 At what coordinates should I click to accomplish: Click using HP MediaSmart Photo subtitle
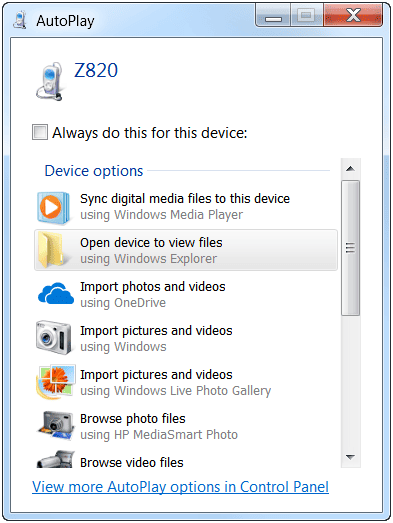point(159,435)
